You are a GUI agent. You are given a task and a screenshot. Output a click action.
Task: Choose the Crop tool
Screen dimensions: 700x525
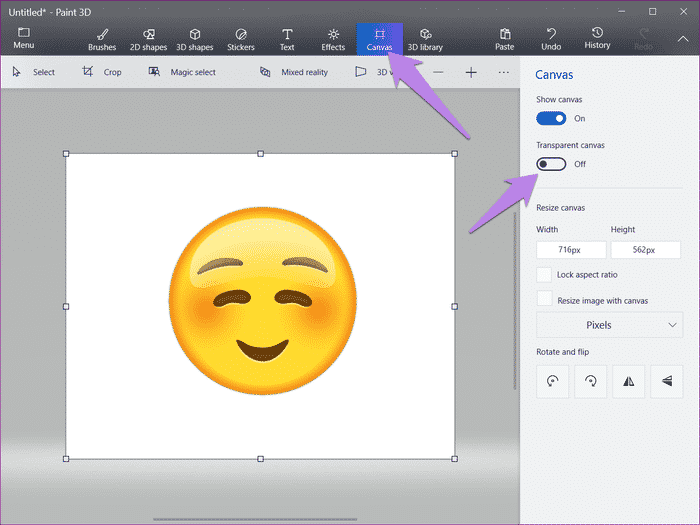click(102, 72)
